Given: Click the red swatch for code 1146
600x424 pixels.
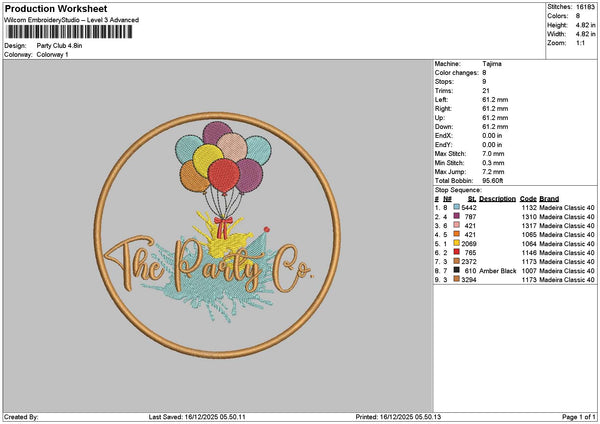Looking at the screenshot, I should [457, 252].
